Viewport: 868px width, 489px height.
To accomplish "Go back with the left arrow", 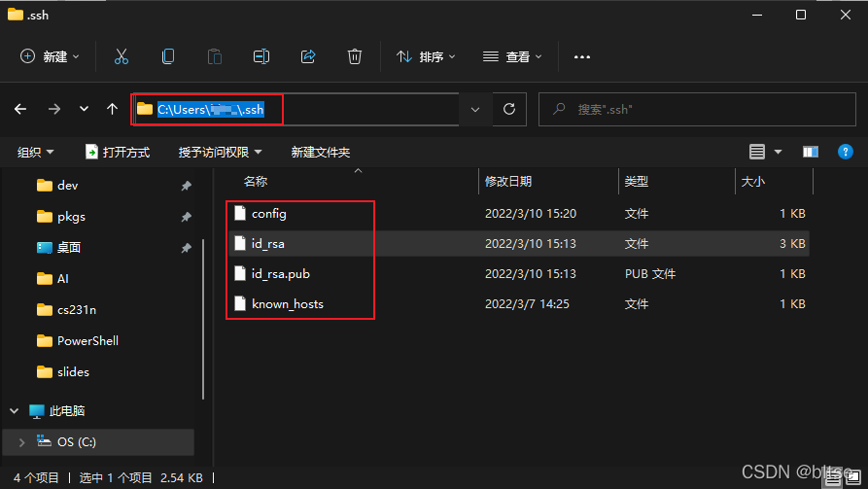I will pyautogui.click(x=20, y=109).
